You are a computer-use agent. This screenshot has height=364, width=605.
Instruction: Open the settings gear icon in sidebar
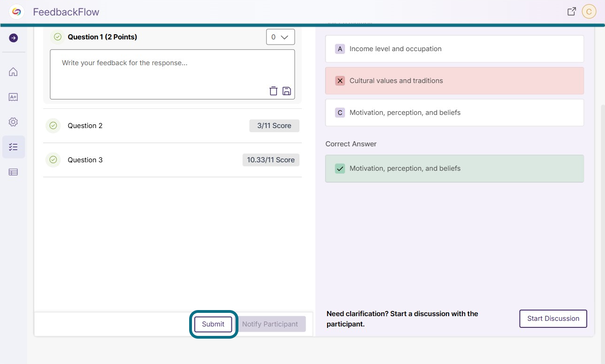coord(13,122)
